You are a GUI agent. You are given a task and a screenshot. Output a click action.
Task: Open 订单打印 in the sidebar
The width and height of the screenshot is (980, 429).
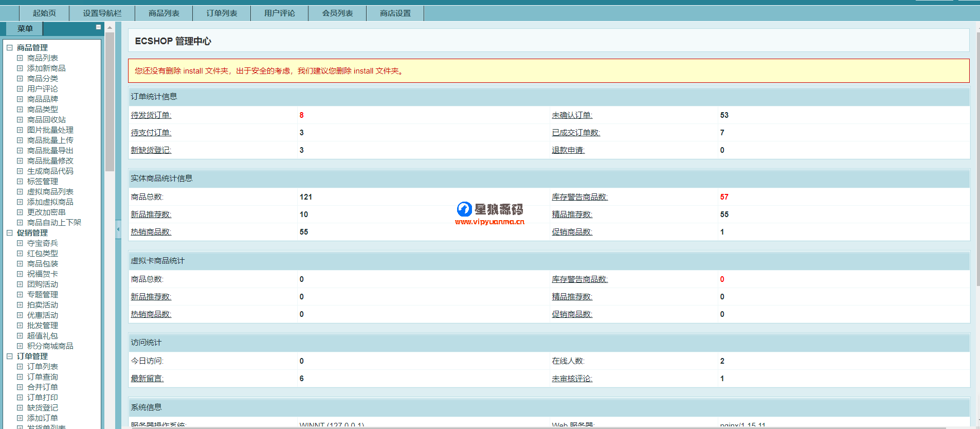click(43, 397)
